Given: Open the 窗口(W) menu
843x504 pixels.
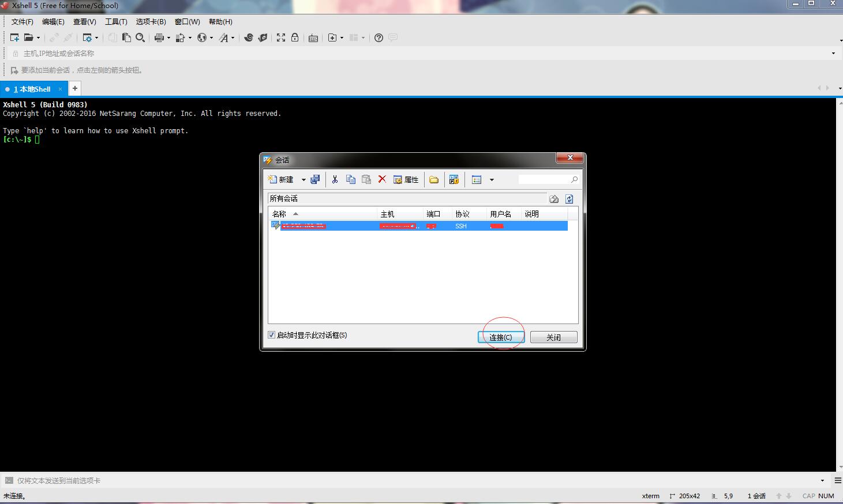Looking at the screenshot, I should [x=187, y=22].
